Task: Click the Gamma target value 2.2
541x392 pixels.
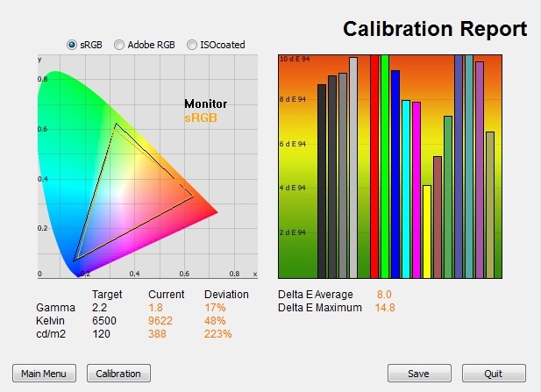Action: [x=99, y=308]
